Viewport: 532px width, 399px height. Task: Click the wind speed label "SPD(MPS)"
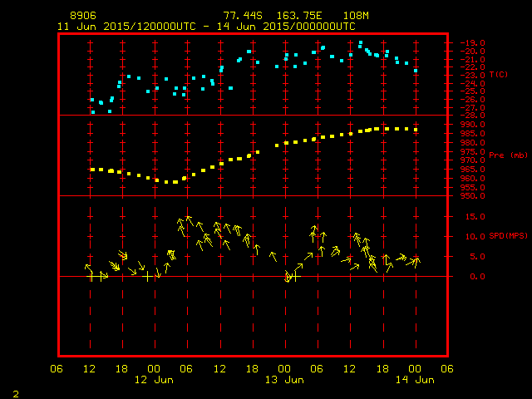pyautogui.click(x=508, y=235)
